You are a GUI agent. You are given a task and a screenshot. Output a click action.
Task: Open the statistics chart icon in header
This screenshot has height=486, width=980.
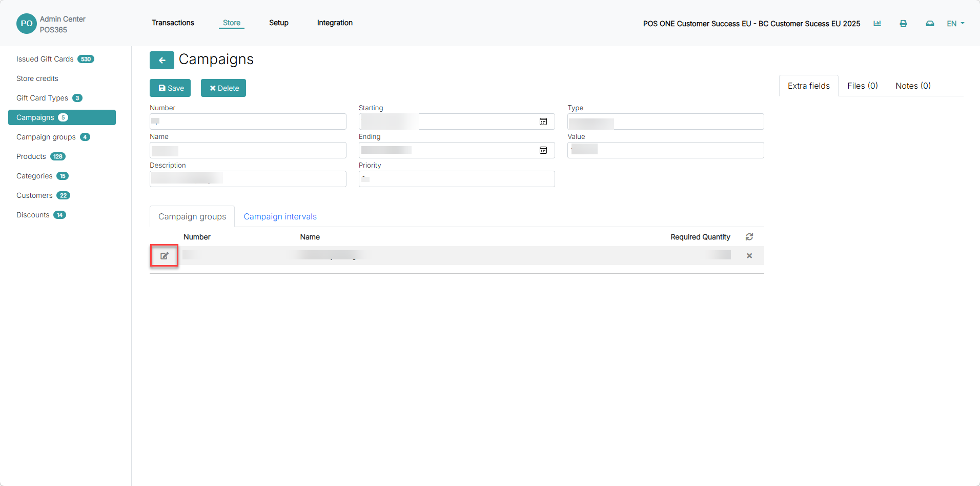pos(877,24)
